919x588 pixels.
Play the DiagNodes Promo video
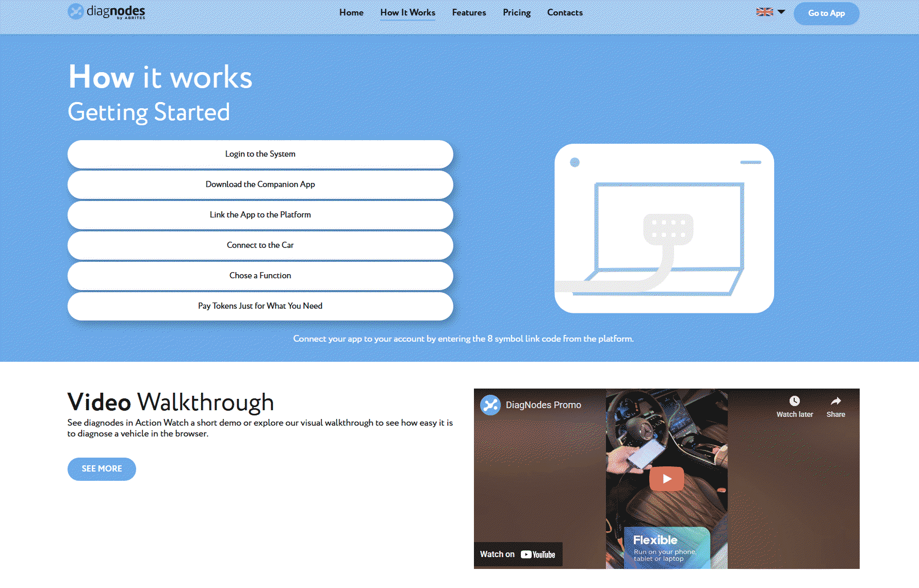coord(666,479)
